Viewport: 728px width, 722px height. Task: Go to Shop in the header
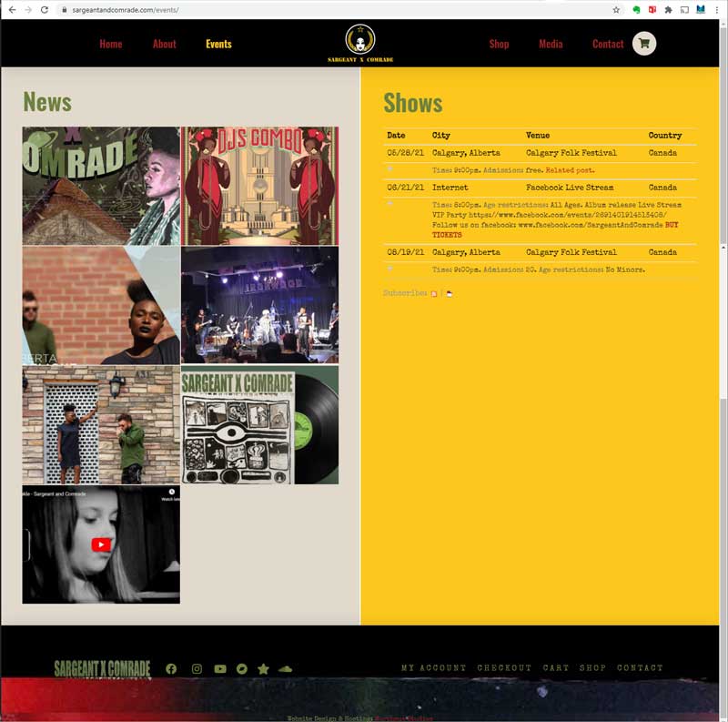pos(499,44)
